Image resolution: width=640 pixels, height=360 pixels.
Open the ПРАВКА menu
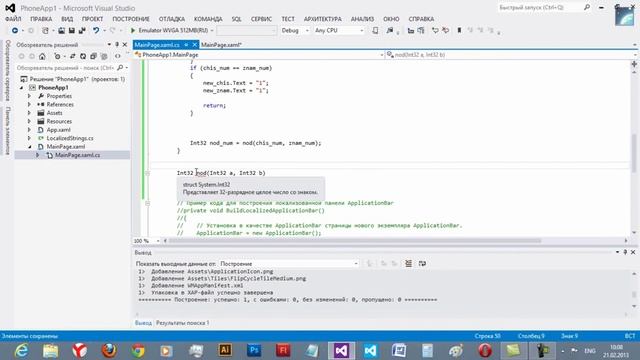[x=41, y=19]
